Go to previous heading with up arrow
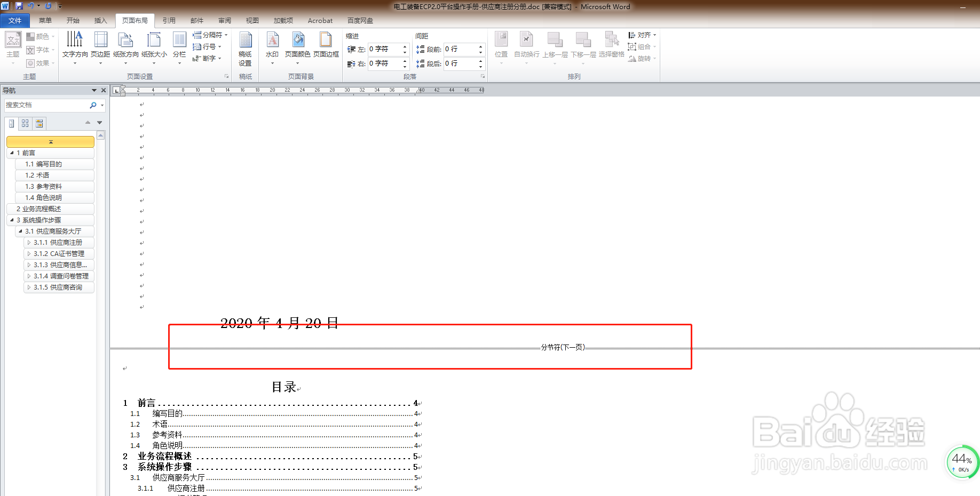980x496 pixels. 88,123
